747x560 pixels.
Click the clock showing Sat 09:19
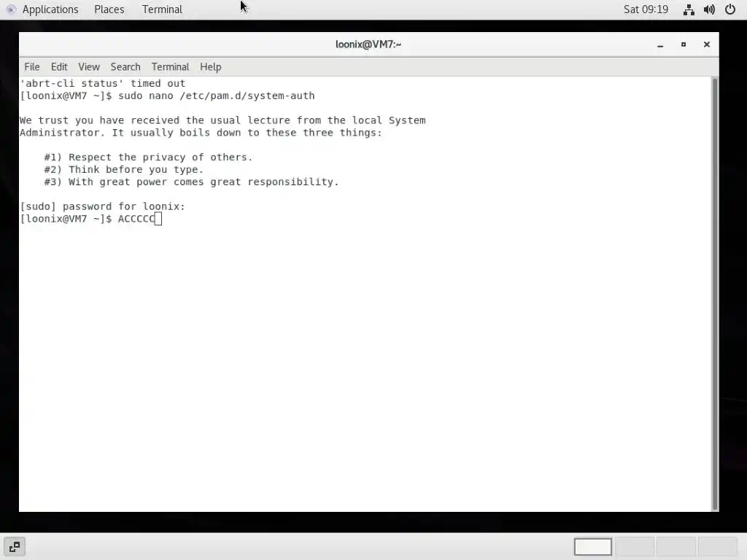point(646,9)
